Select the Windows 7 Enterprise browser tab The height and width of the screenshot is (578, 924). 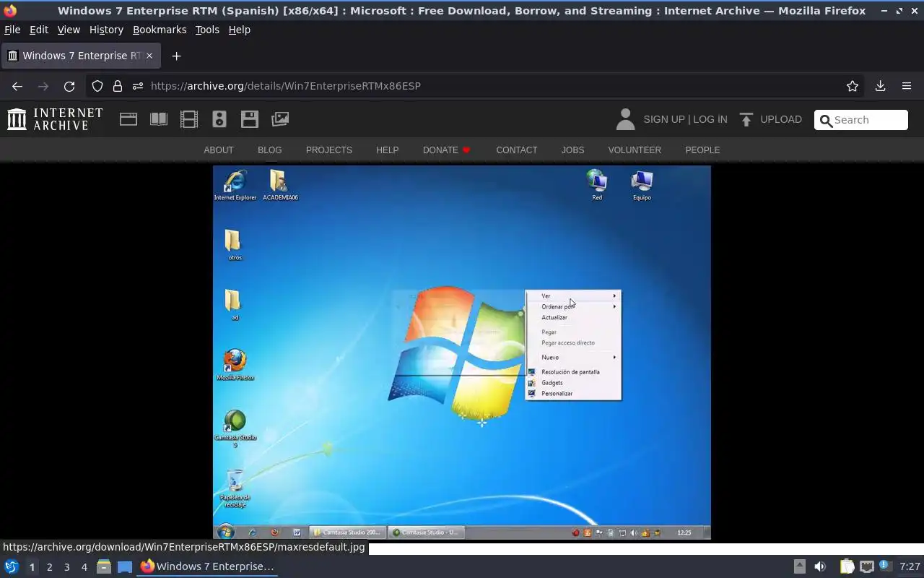tap(80, 56)
